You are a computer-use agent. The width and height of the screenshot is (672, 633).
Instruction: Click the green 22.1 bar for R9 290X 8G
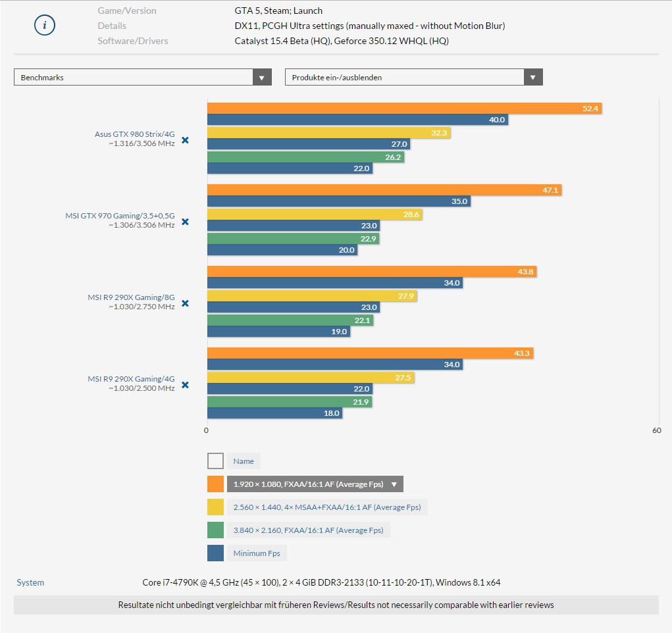(290, 320)
